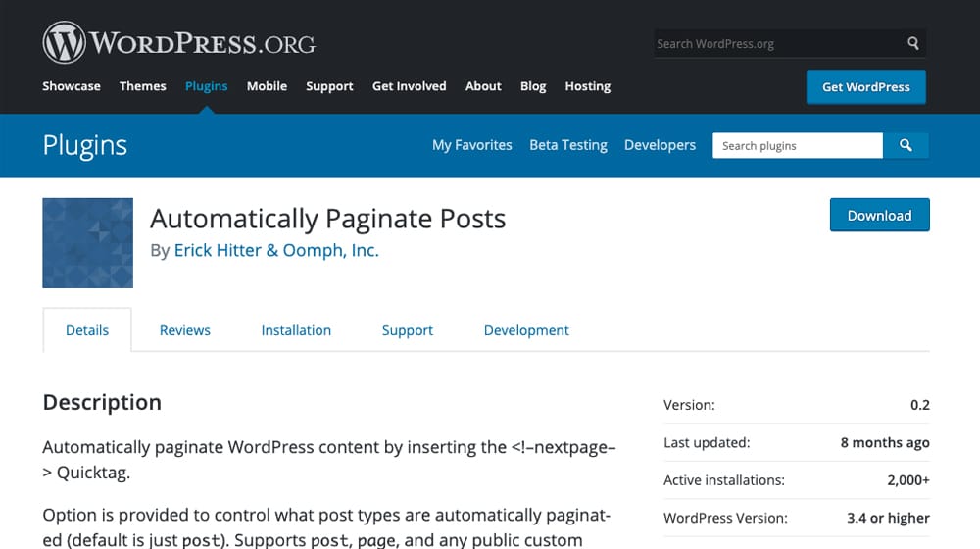This screenshot has height=549, width=980.
Task: Click the plugin search magnifier button
Action: [x=906, y=145]
